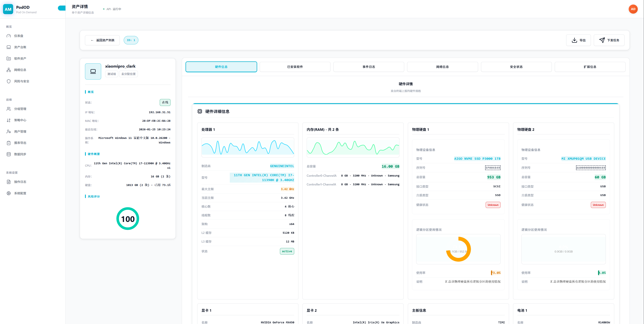Click the risk score 100 ring
This screenshot has height=324, width=644.
(x=128, y=219)
